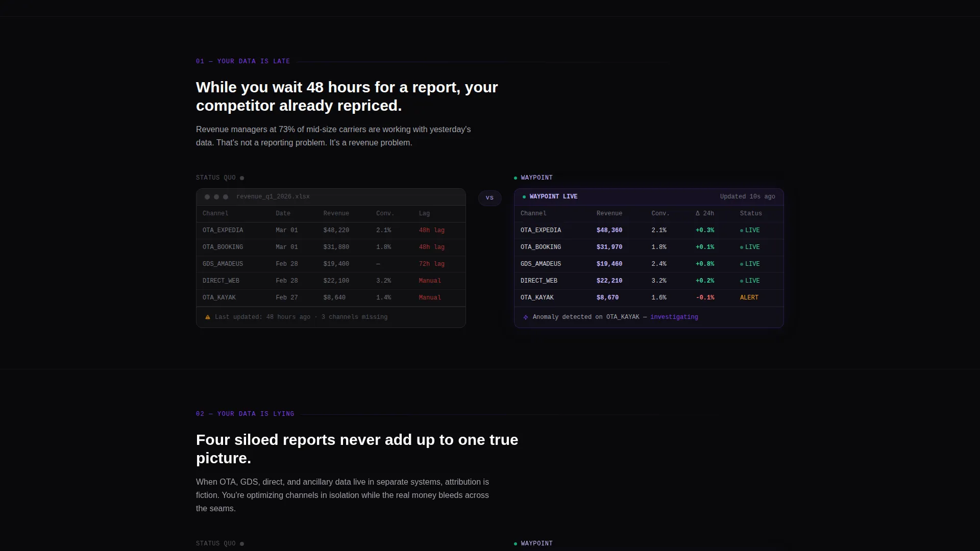Viewport: 980px width, 551px height.
Task: Click the 2.4% conversion for GDS_AMADEUS
Action: [x=659, y=264]
